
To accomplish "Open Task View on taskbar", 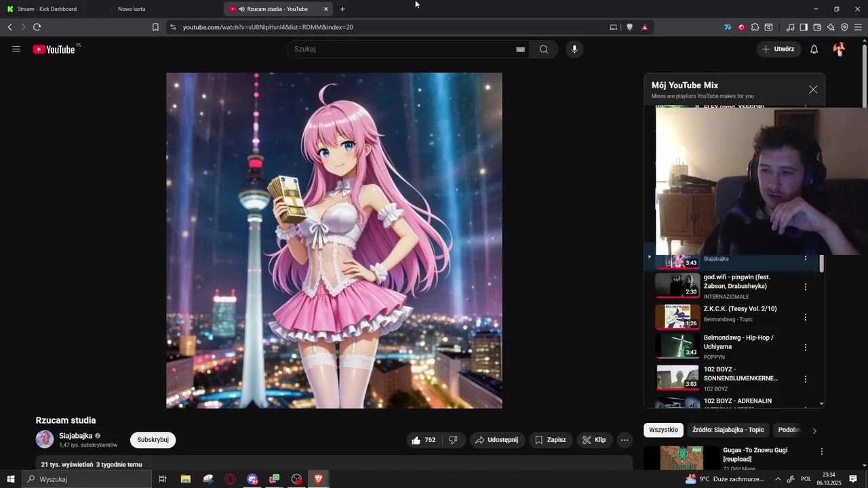I will point(163,479).
